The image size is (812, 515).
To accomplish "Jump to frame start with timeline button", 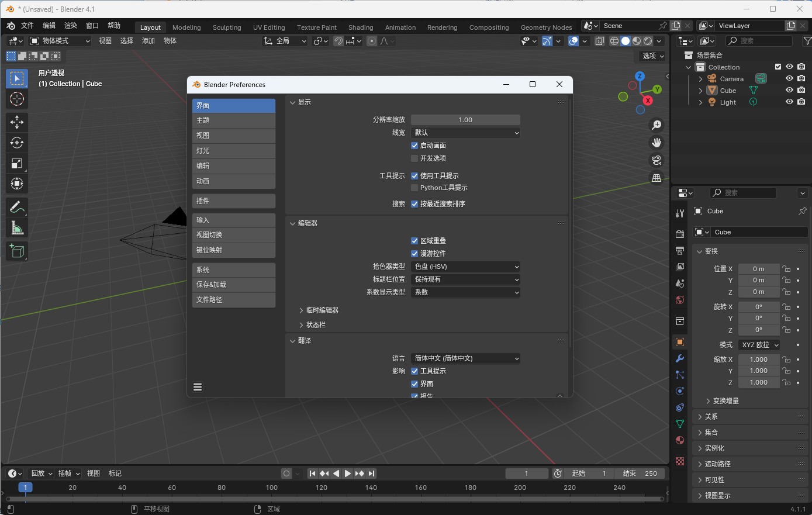I will (312, 473).
